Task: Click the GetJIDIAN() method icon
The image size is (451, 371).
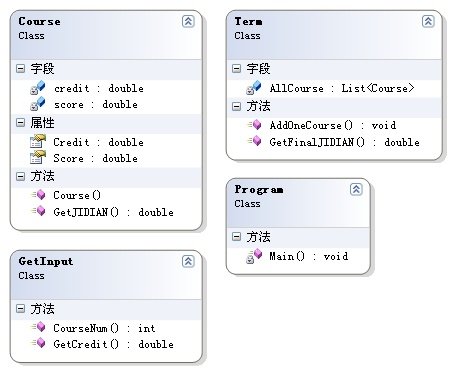Action: [x=39, y=211]
